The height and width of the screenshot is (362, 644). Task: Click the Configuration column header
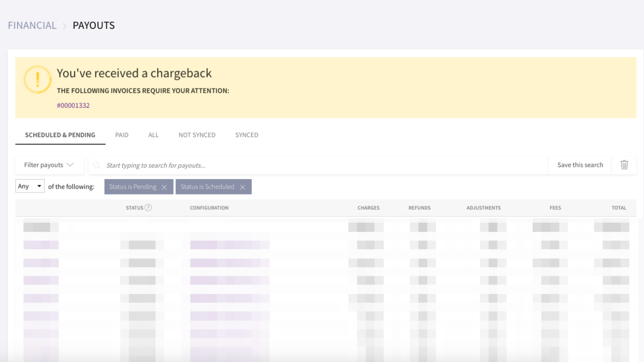(209, 208)
